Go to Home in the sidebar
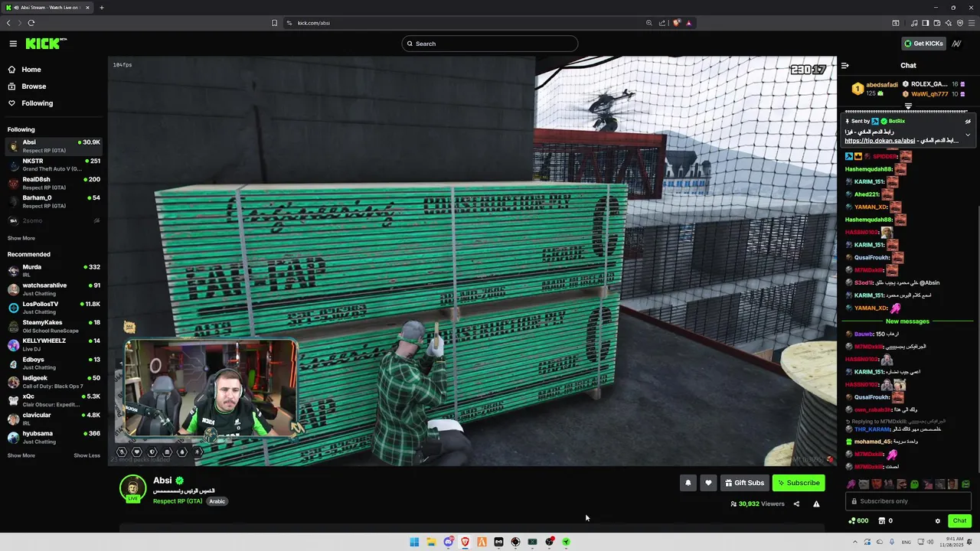The image size is (980, 551). 31,70
